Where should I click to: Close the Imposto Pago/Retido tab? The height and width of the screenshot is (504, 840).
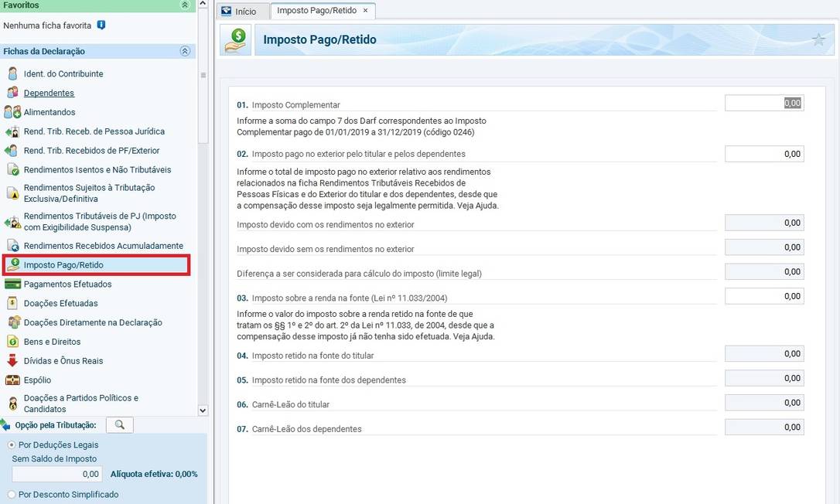(x=366, y=11)
